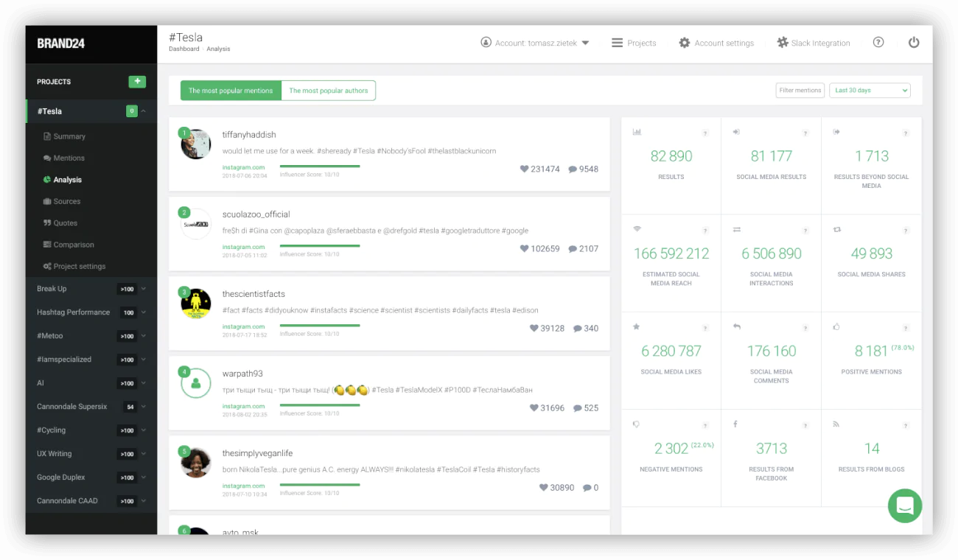This screenshot has height=560, width=958.
Task: Click help icon on Results From Facebook tile
Action: (x=805, y=426)
